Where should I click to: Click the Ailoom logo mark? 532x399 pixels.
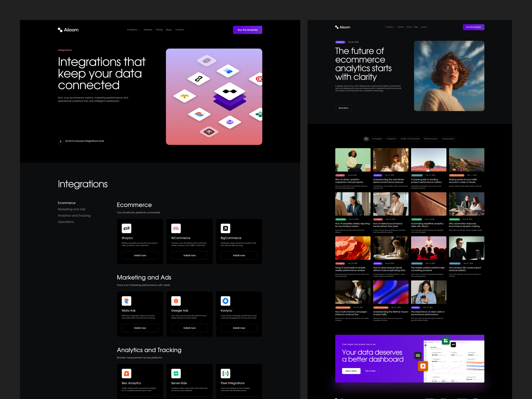pos(60,29)
